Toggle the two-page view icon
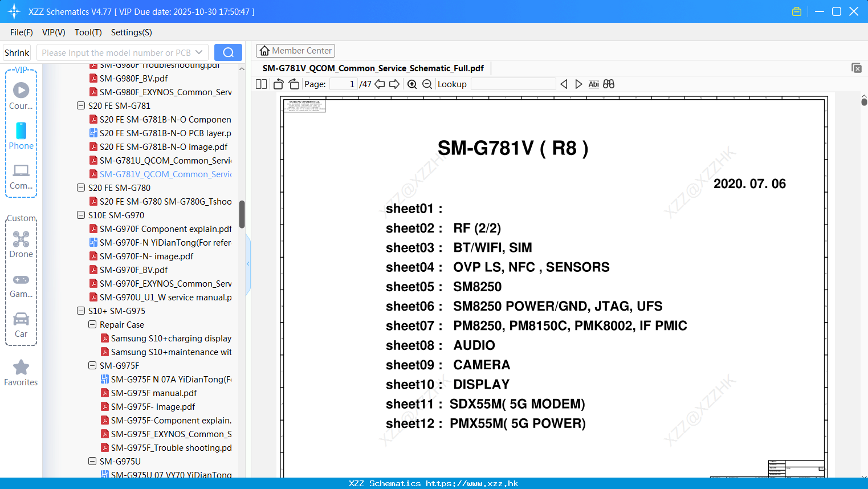 tap(261, 84)
